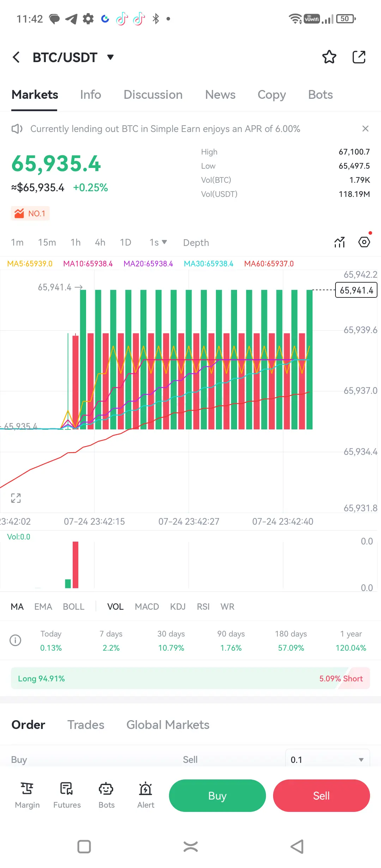
Task: Open the News tab
Action: (x=220, y=95)
